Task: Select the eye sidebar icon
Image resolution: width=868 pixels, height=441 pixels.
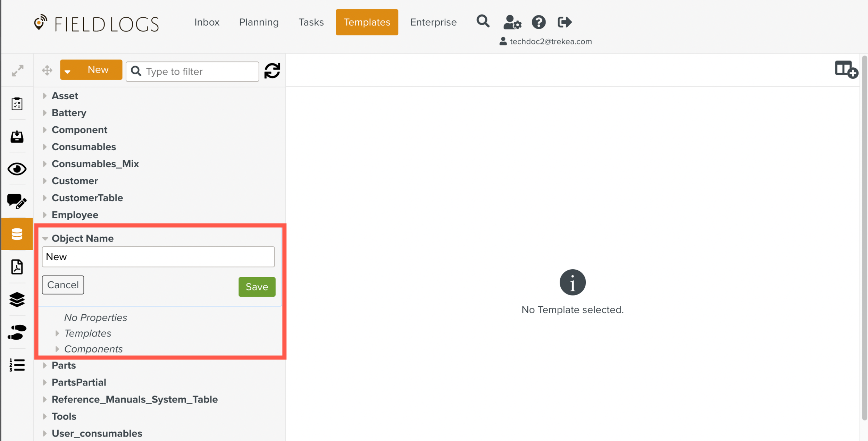Action: [x=17, y=169]
